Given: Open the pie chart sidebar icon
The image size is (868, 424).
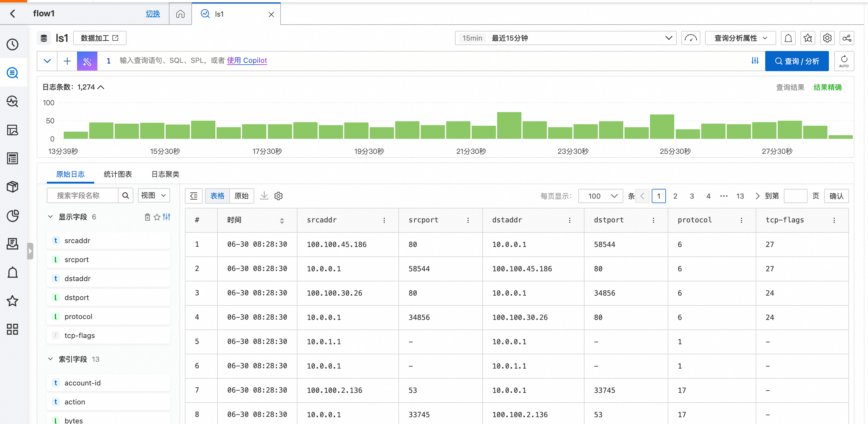Looking at the screenshot, I should pos(13,216).
